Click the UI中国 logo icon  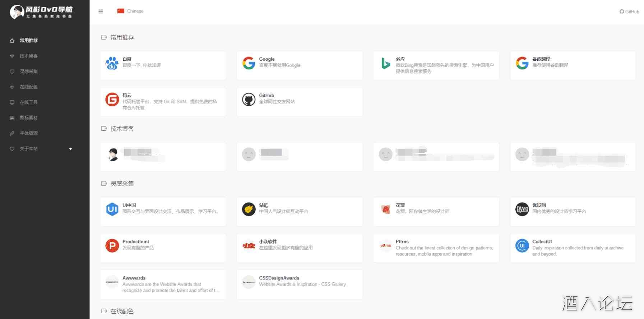tap(112, 209)
